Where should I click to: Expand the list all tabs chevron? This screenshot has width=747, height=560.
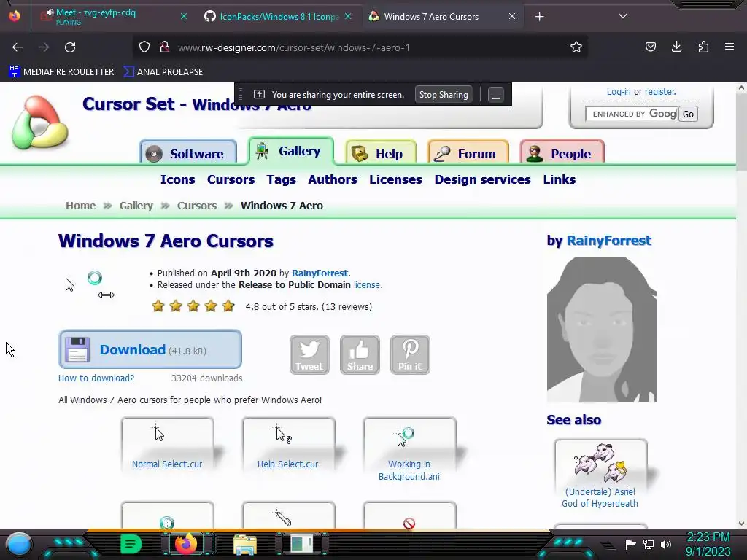click(623, 16)
